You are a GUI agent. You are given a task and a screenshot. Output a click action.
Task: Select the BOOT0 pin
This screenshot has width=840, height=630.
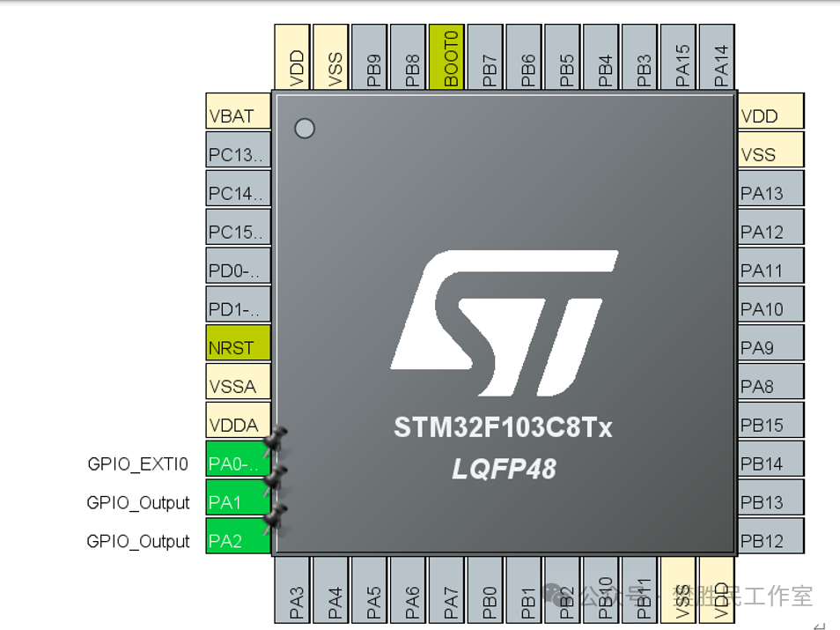pos(446,56)
